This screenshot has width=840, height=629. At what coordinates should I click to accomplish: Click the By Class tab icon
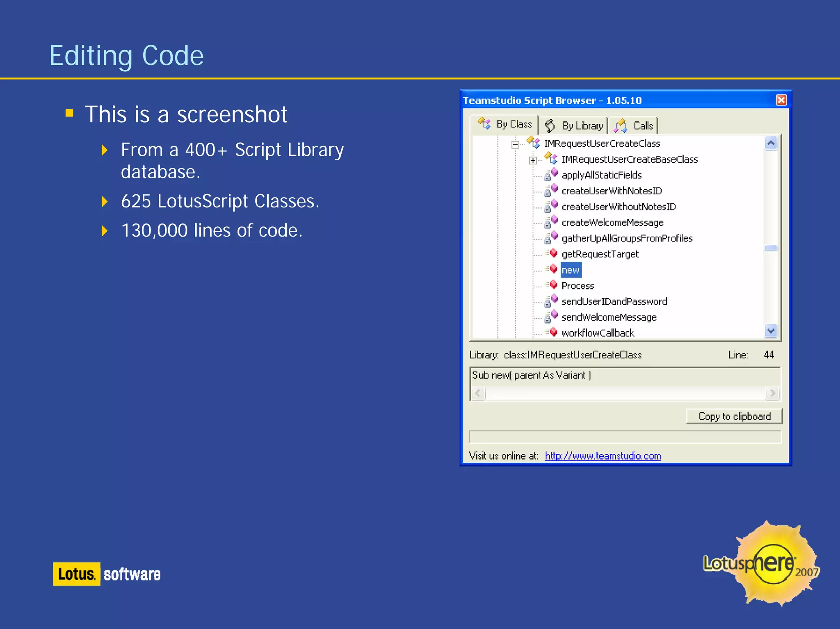484,123
